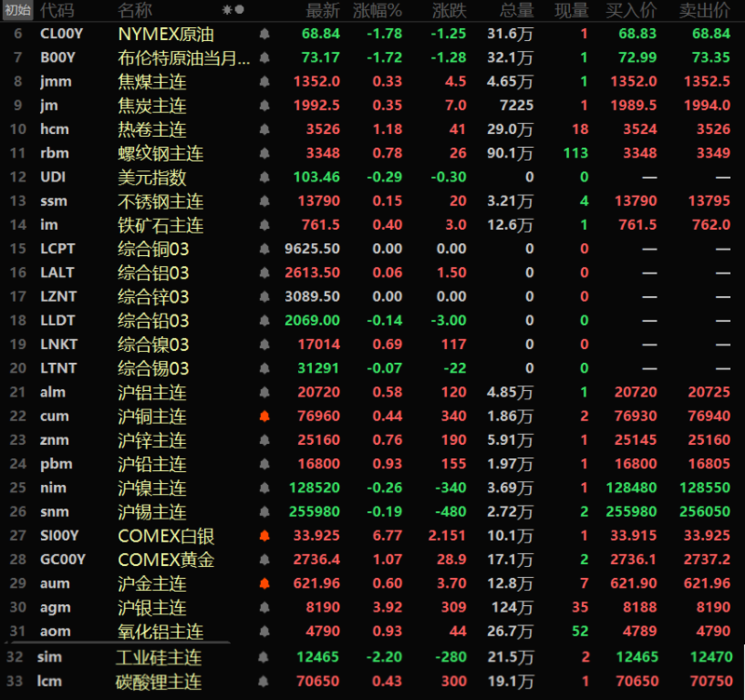745x700 pixels.
Task: Click the bell icon for 螺纹钢主连
Action: coord(264,153)
